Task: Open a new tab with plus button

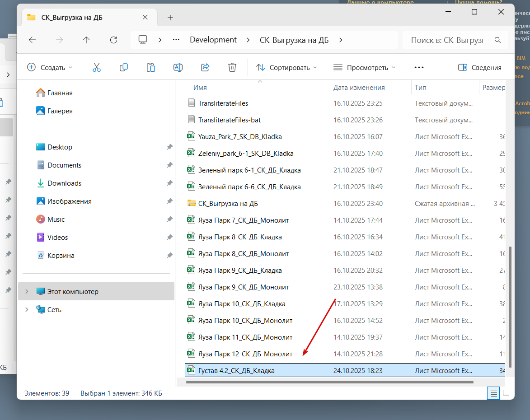Action: tap(170, 18)
